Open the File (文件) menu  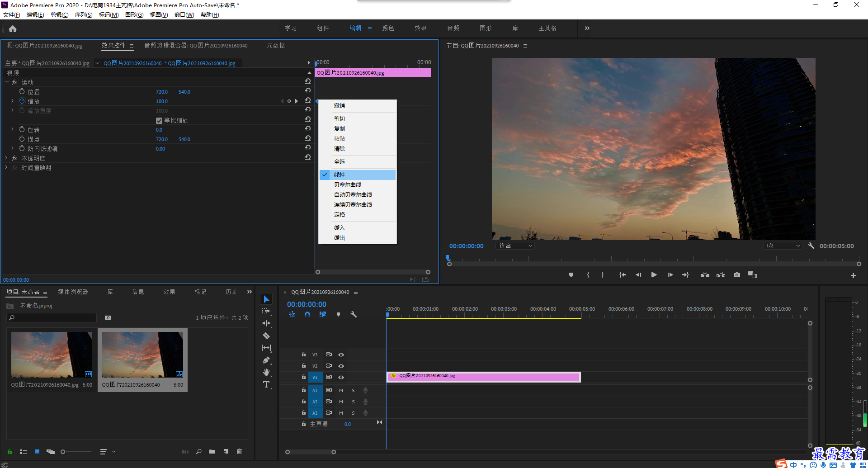[12, 15]
